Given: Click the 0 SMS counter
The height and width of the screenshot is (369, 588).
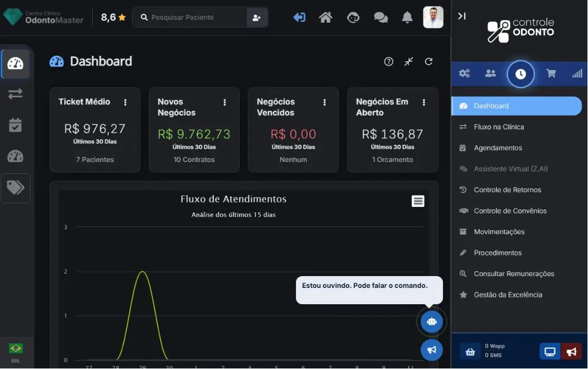Looking at the screenshot, I should 493,355.
